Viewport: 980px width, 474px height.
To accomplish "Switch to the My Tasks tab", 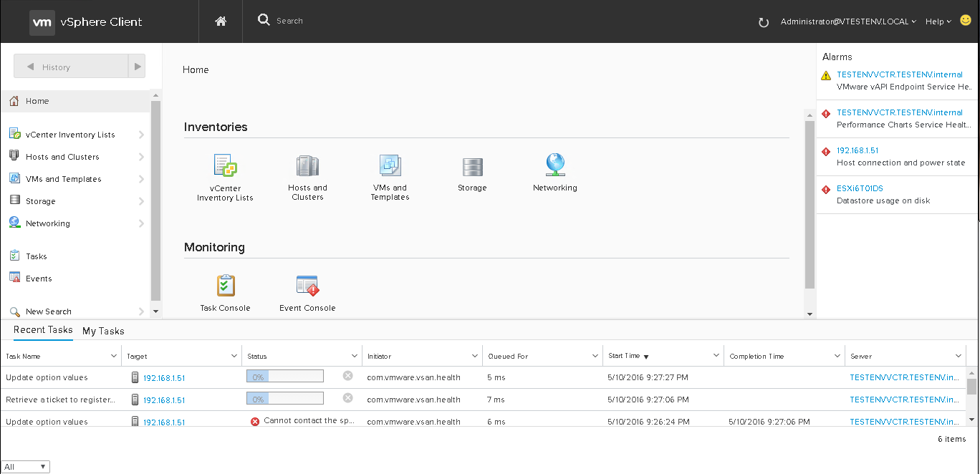I will 102,331.
